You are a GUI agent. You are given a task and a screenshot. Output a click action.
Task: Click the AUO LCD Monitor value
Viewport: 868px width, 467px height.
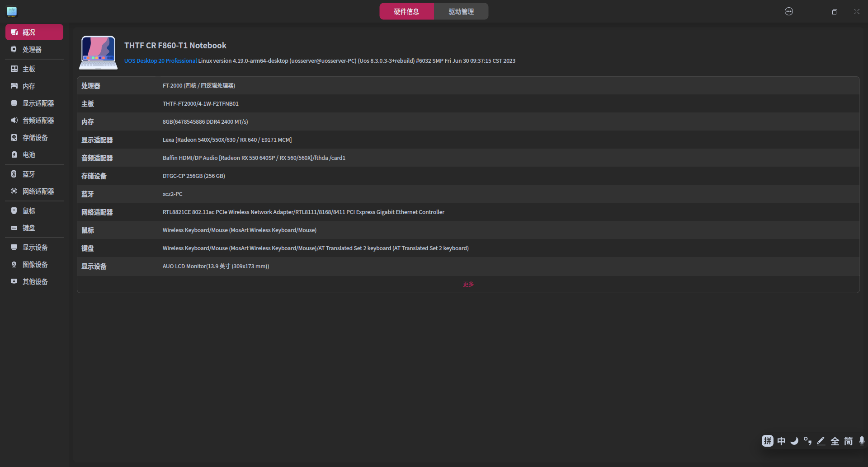[x=216, y=266]
